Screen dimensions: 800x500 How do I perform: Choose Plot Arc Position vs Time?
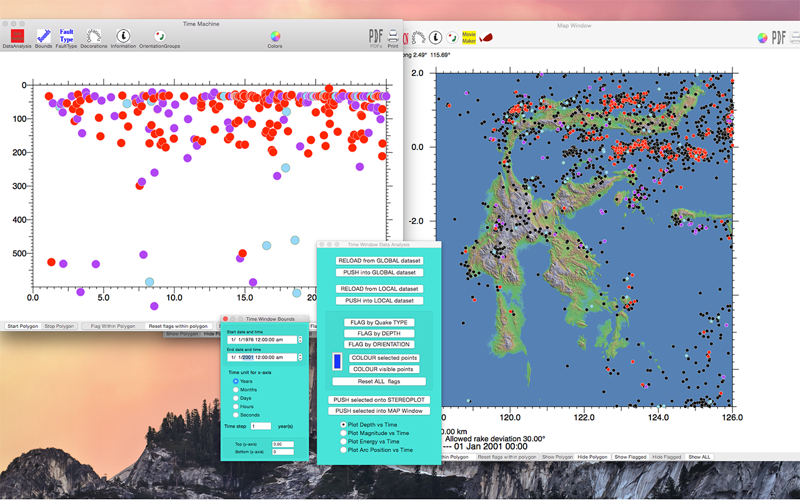click(x=343, y=450)
